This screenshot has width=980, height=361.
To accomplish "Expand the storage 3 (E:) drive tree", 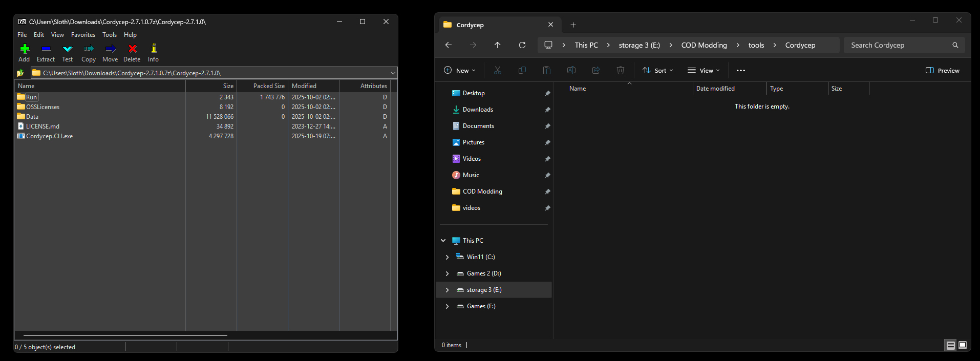I will pyautogui.click(x=447, y=290).
